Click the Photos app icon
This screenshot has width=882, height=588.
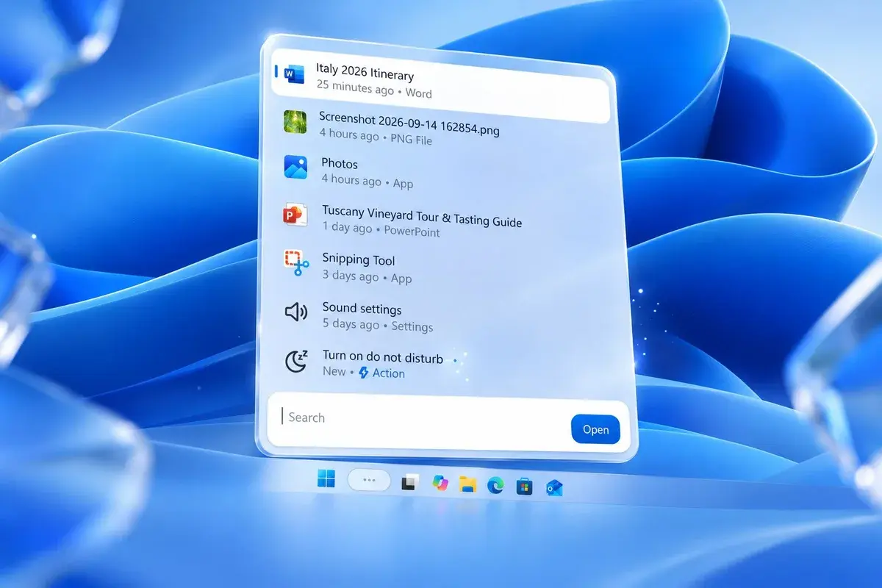click(295, 167)
